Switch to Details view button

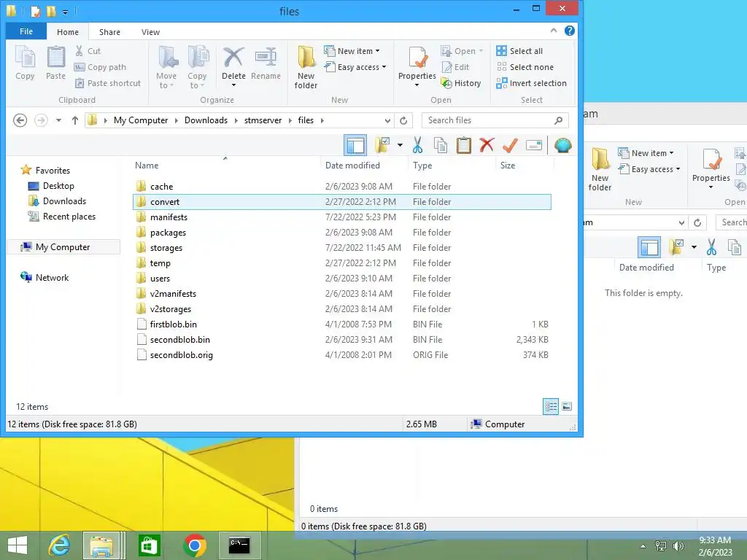[551, 406]
